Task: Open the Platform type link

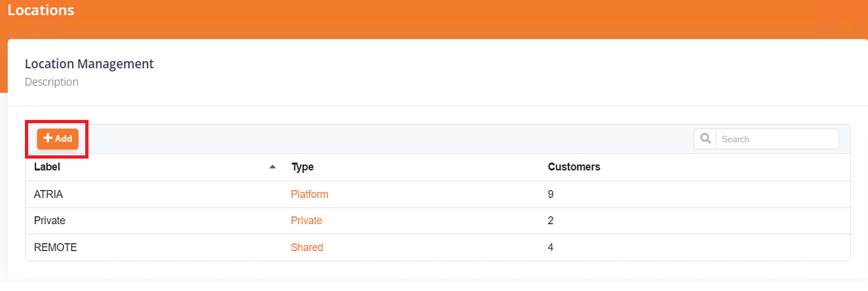Action: coord(309,195)
